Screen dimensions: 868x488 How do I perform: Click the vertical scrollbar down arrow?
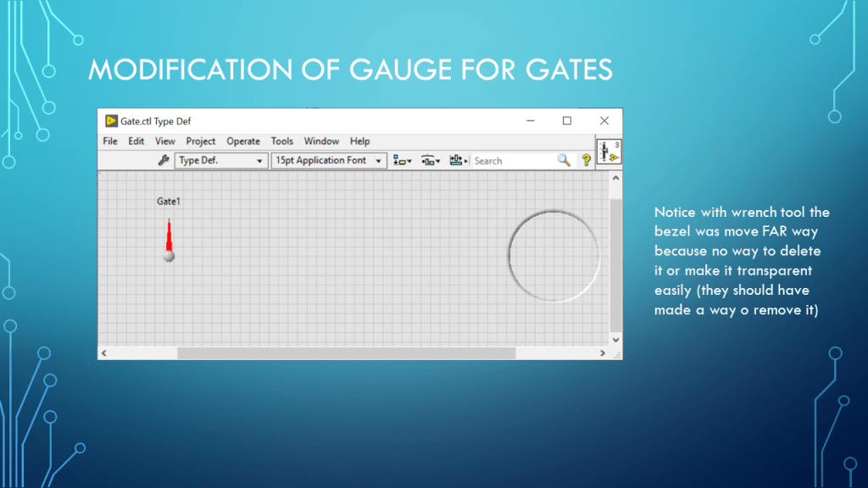tap(616, 339)
